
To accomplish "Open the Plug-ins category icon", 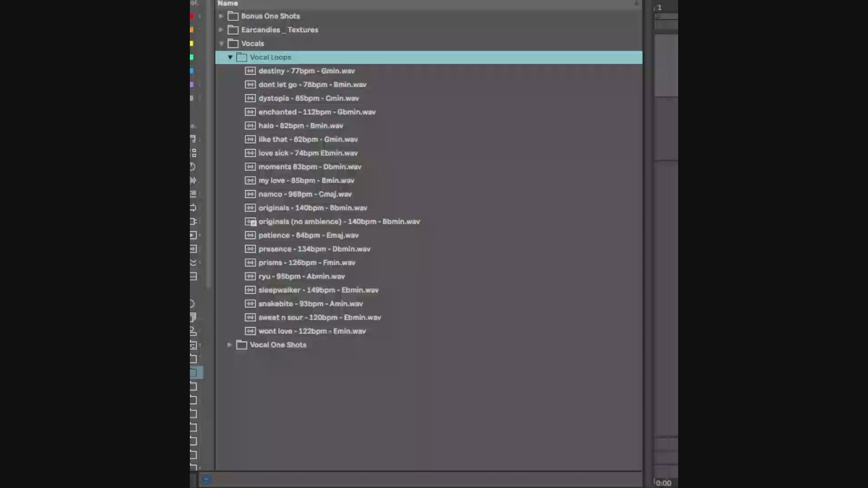I will pyautogui.click(x=193, y=221).
